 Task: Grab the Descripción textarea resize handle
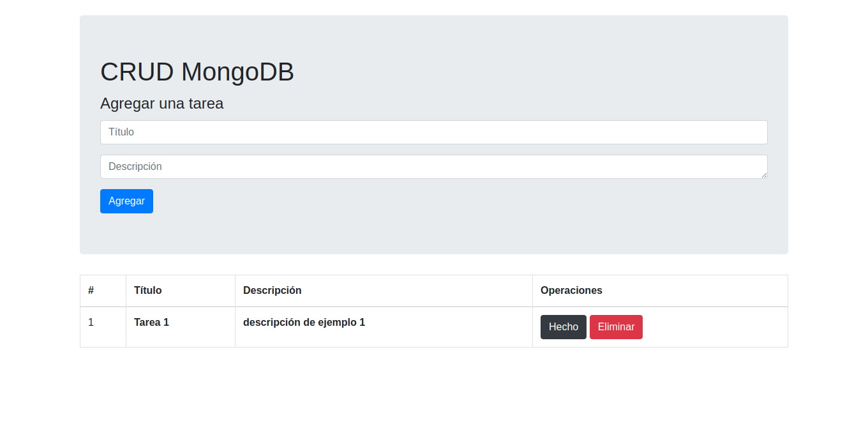point(763,175)
